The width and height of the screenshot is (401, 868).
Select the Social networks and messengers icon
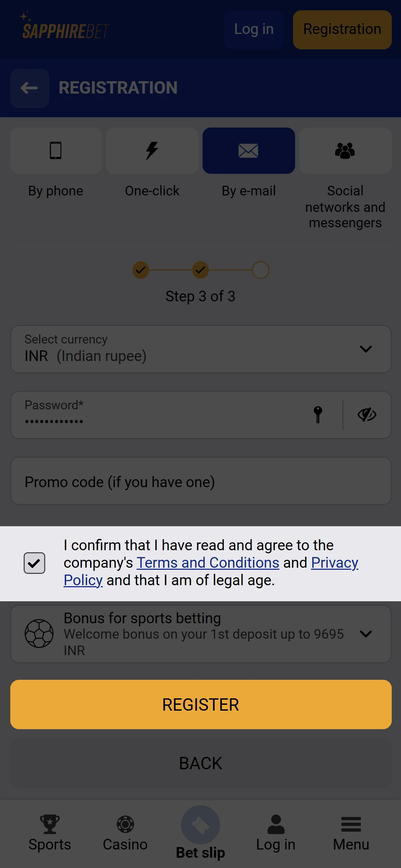coord(345,150)
